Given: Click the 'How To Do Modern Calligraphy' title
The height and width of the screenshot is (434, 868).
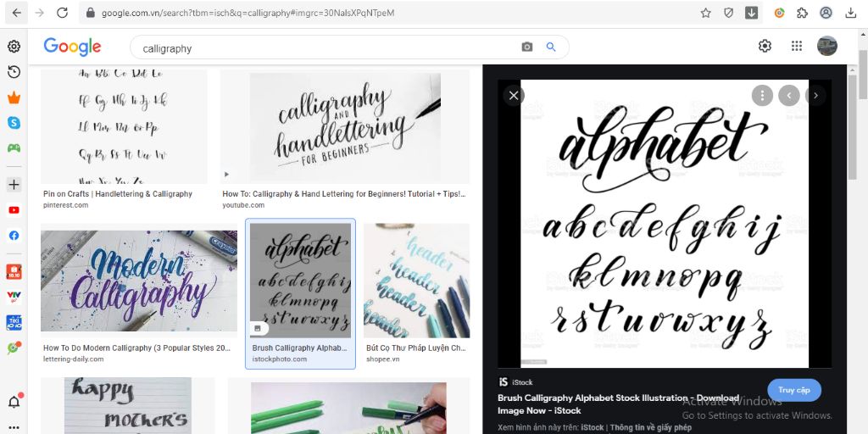Looking at the screenshot, I should [x=136, y=348].
